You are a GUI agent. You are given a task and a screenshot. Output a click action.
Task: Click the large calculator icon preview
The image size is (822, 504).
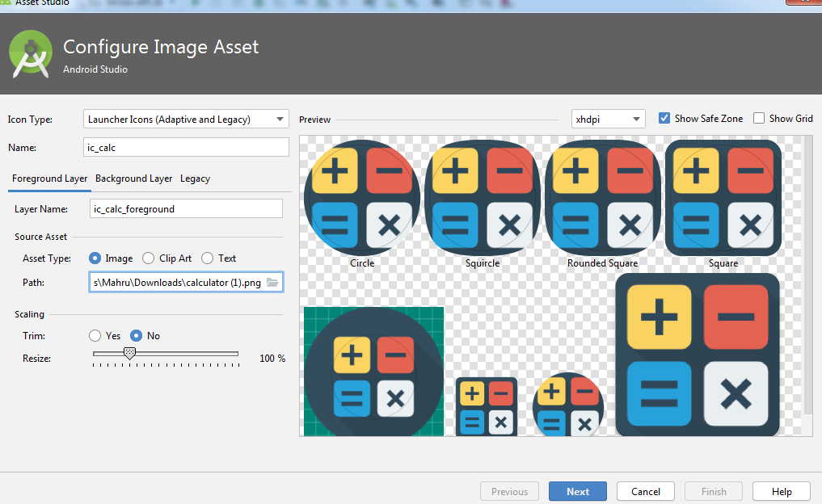tap(698, 355)
